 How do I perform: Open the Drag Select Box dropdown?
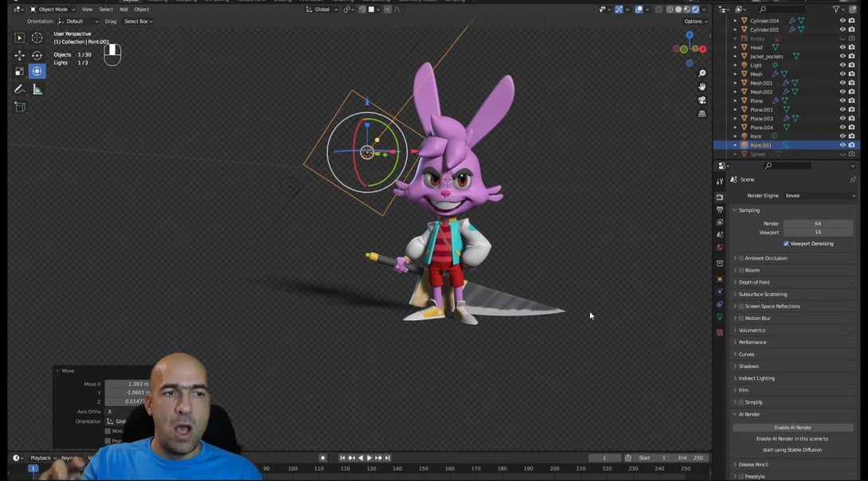(138, 22)
